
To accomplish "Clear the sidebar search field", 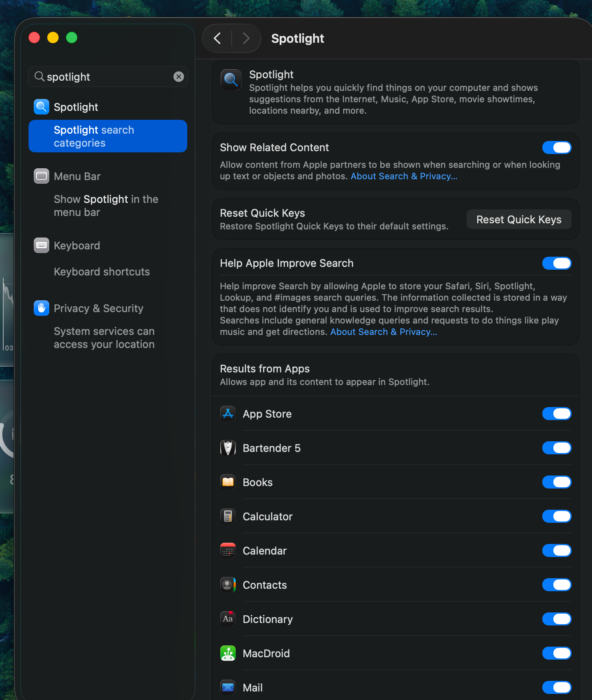I will [178, 77].
